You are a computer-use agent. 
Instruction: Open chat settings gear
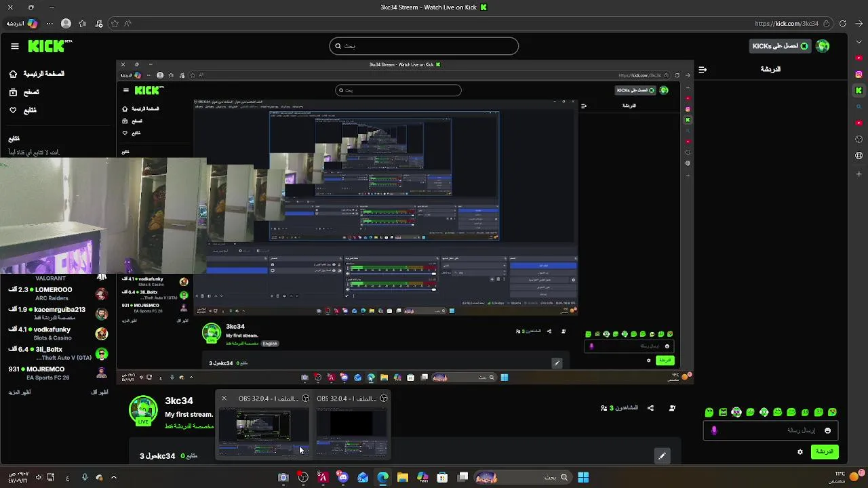click(800, 452)
